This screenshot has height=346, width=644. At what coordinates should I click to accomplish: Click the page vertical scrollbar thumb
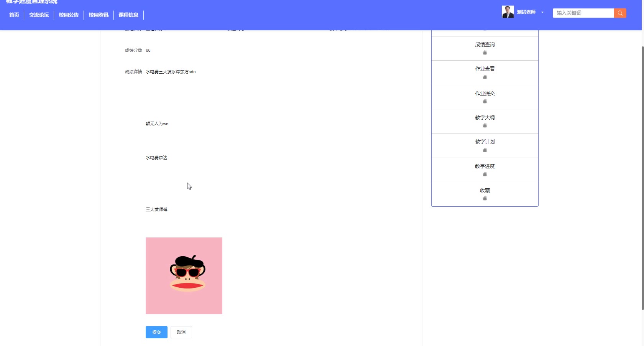(642, 178)
